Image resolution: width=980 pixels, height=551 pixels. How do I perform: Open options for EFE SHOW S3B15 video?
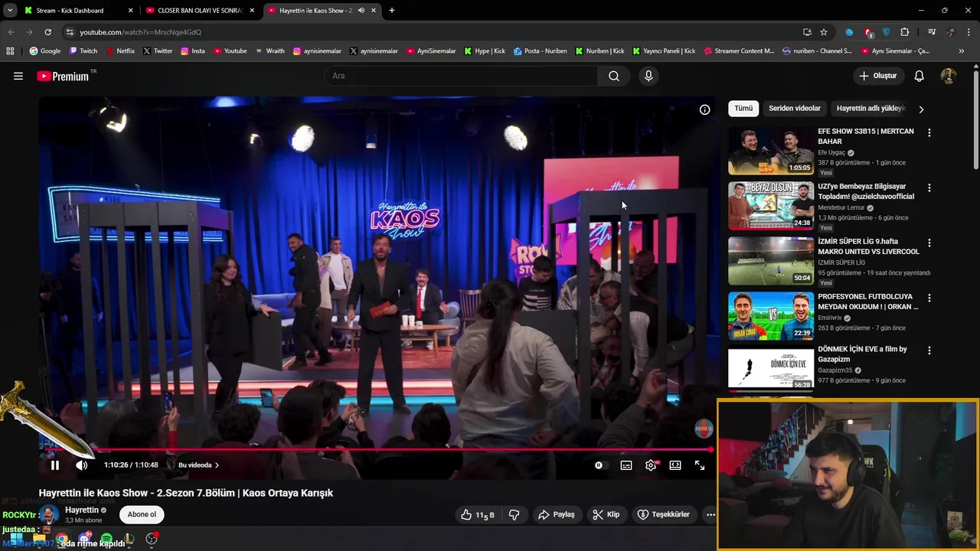[929, 132]
